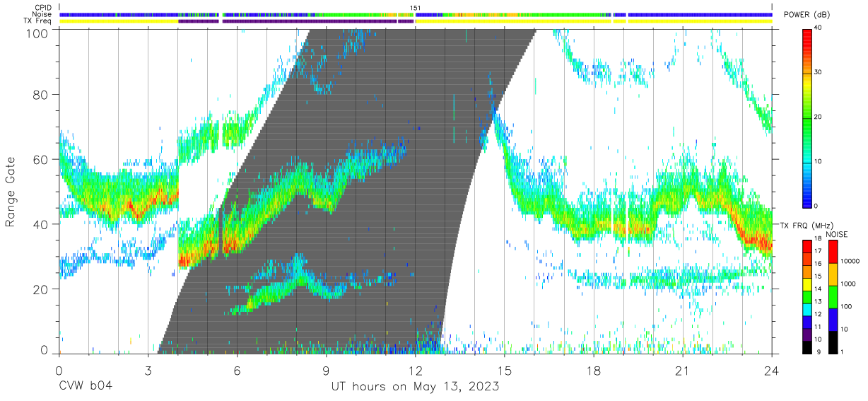Click the 60 tick on the Range Gate axis
The image size is (868, 401).
[x=42, y=159]
